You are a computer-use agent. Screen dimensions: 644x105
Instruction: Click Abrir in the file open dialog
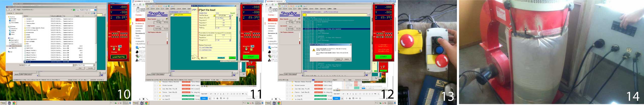[80, 68]
